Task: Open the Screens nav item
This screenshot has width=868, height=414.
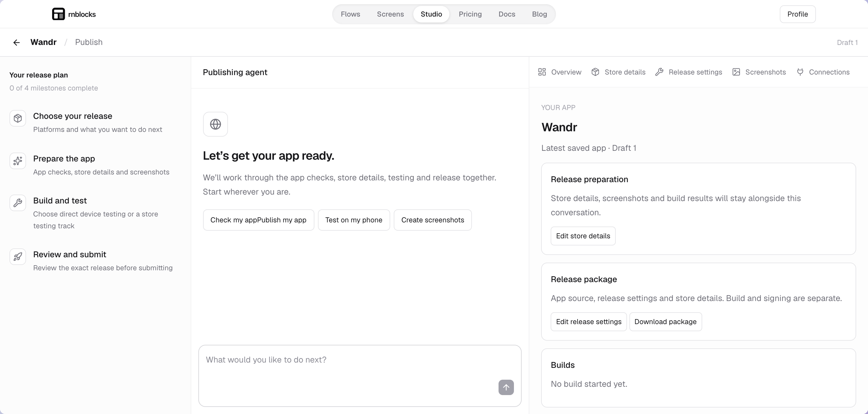Action: click(x=390, y=14)
